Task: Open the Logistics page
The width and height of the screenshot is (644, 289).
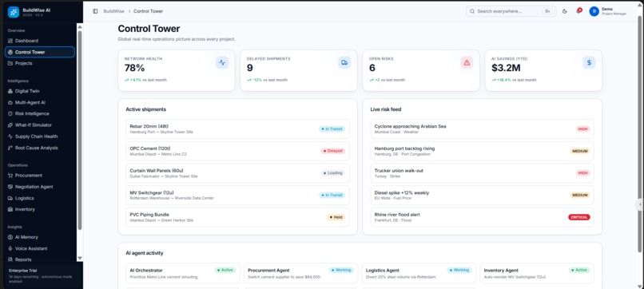Action: [x=40, y=198]
